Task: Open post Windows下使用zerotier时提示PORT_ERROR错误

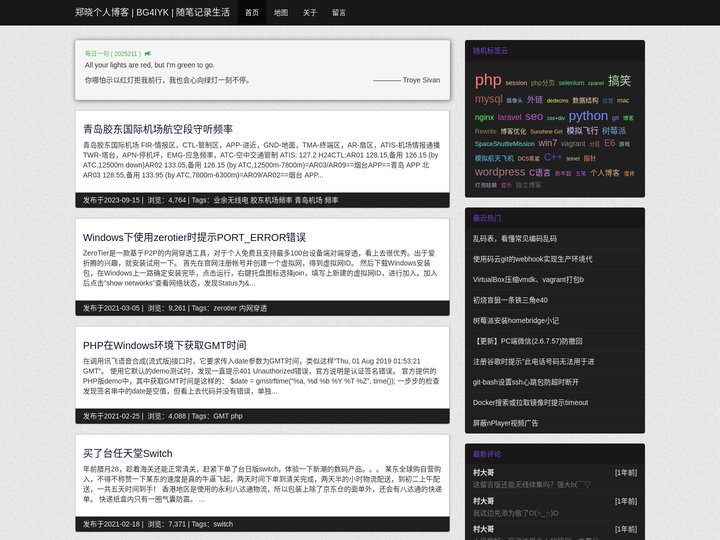Action: [194, 237]
